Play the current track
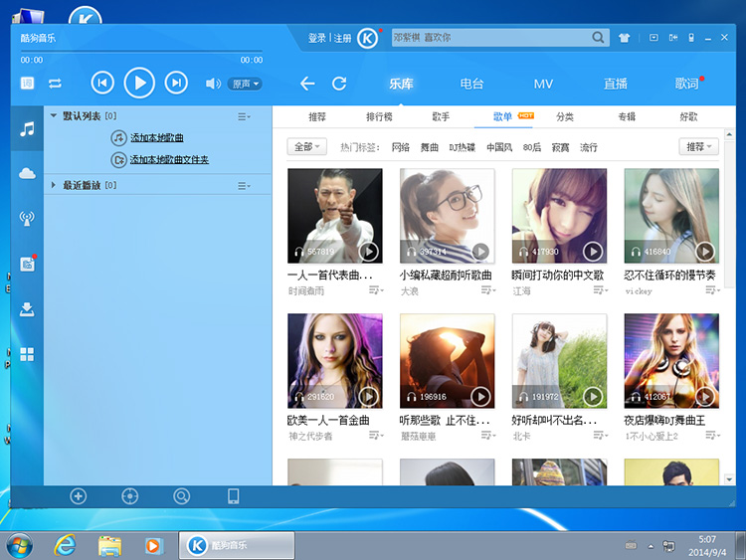Viewport: 746px width, 560px height. (x=139, y=83)
